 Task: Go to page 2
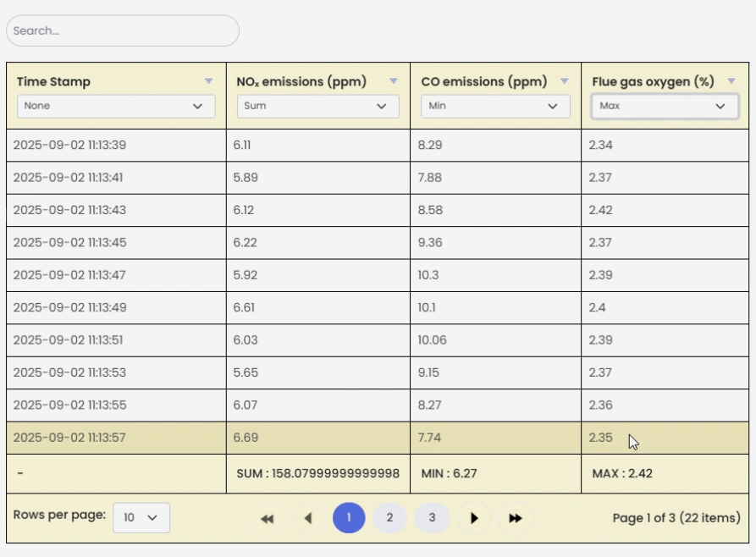click(389, 518)
